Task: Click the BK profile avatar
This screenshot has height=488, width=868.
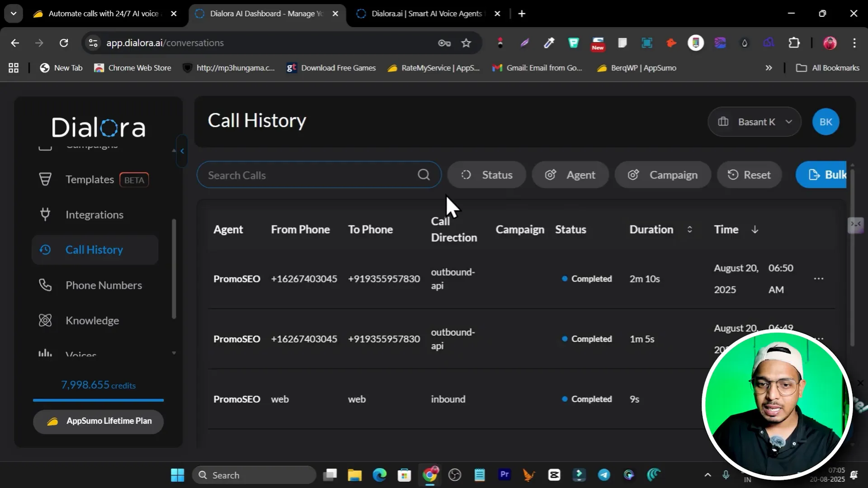Action: pos(826,122)
